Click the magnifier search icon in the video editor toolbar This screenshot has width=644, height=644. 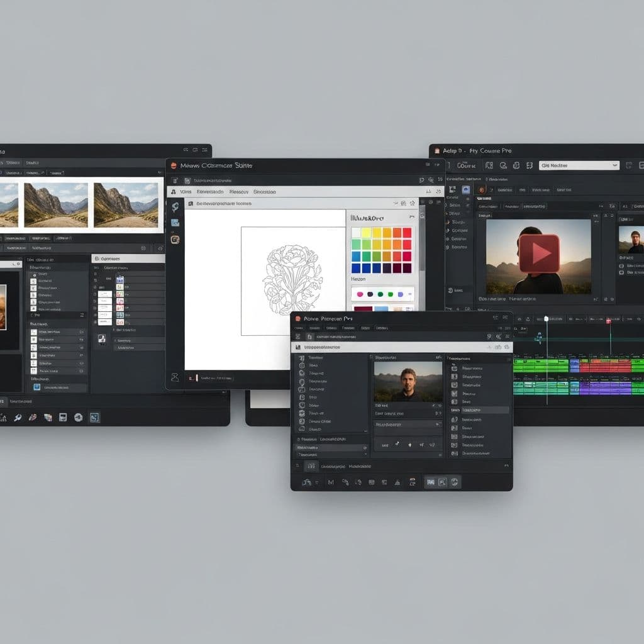[502, 165]
